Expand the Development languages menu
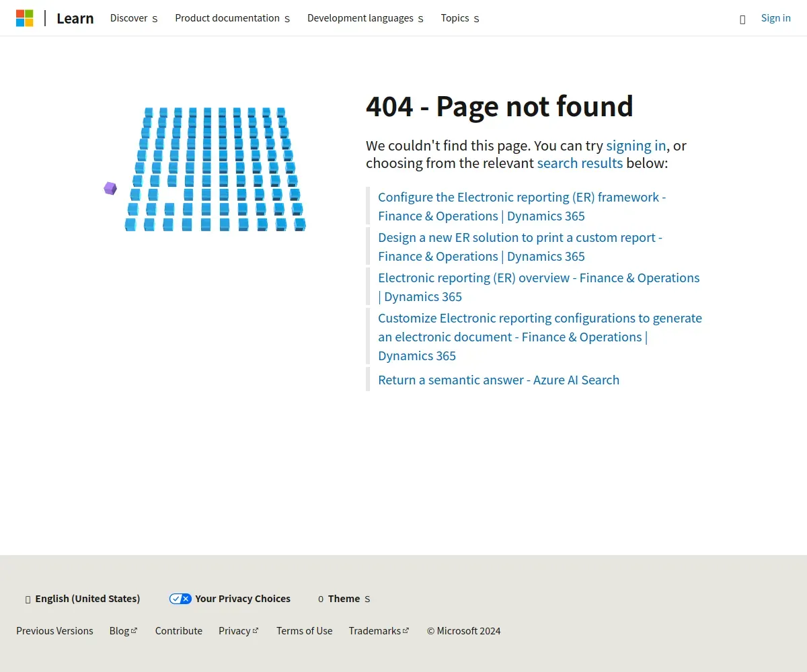807x672 pixels. point(365,18)
